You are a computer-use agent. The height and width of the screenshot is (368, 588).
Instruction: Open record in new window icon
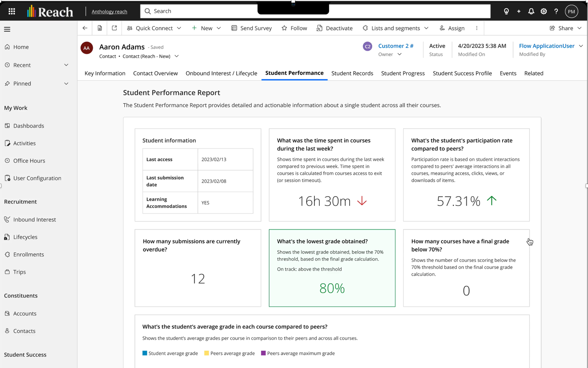(114, 28)
